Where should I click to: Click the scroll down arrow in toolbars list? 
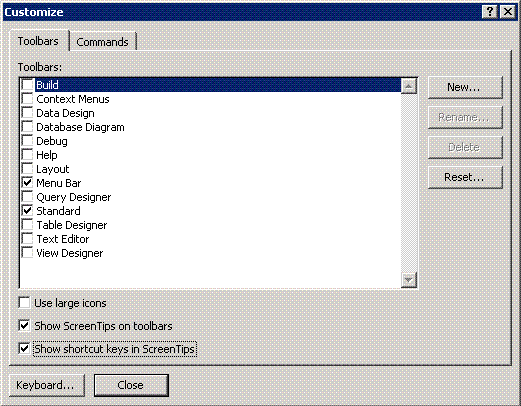click(409, 280)
